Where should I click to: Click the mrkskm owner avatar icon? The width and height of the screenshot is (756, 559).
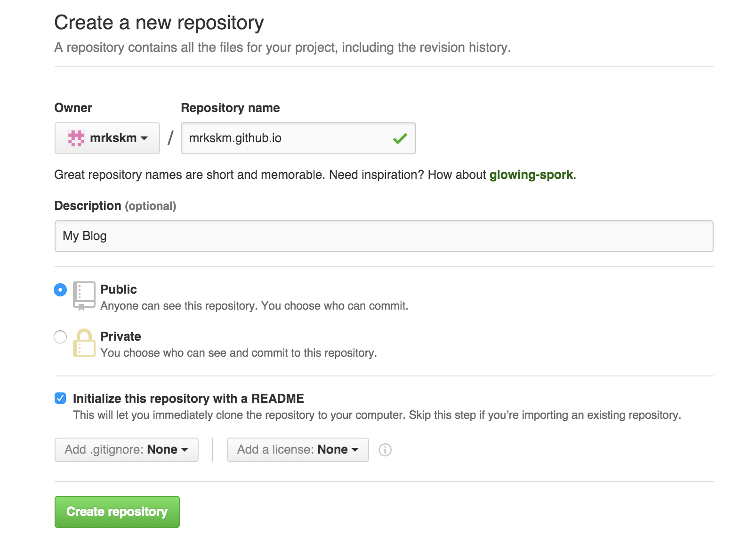pyautogui.click(x=76, y=138)
